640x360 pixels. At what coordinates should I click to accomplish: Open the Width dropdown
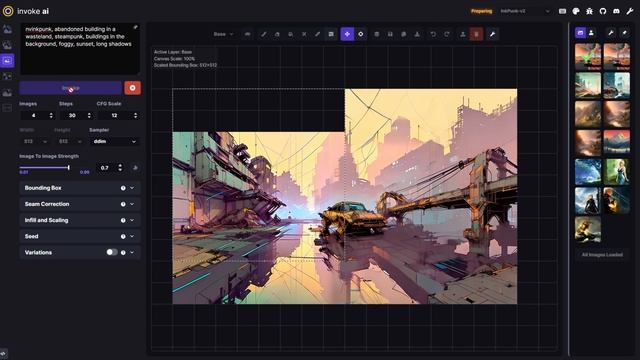tap(35, 142)
